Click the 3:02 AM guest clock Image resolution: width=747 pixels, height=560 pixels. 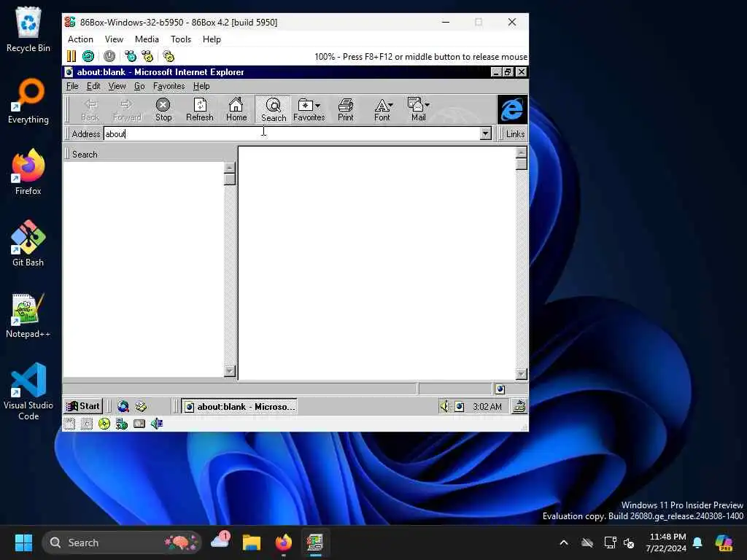click(487, 407)
